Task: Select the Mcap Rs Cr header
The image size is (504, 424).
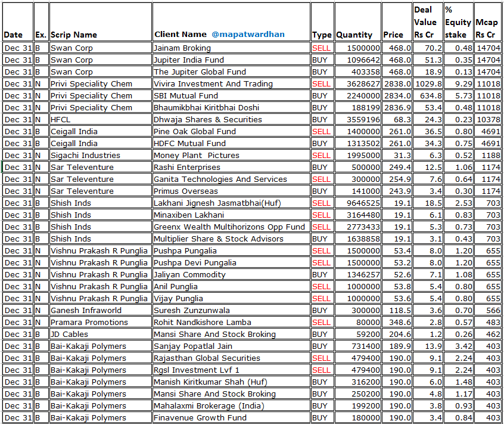Action: click(487, 22)
